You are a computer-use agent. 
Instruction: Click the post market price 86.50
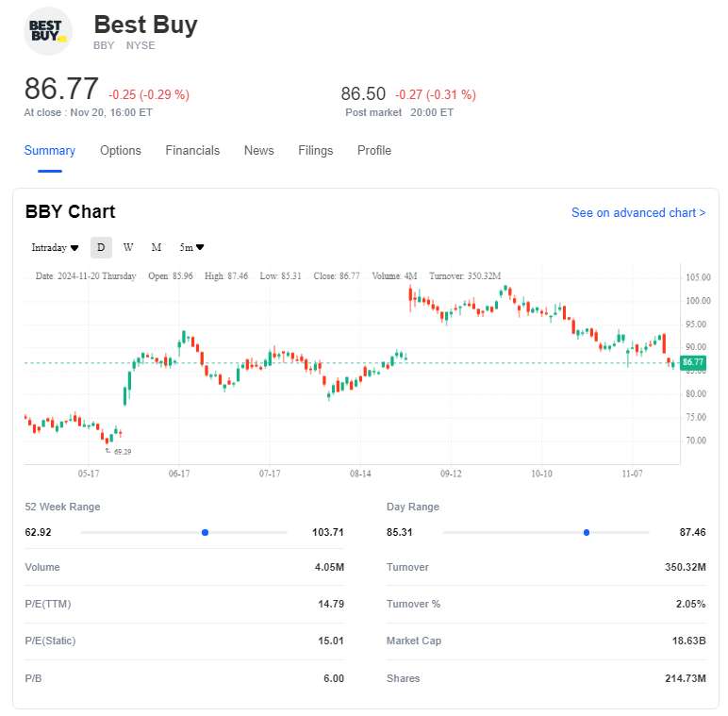click(x=363, y=93)
